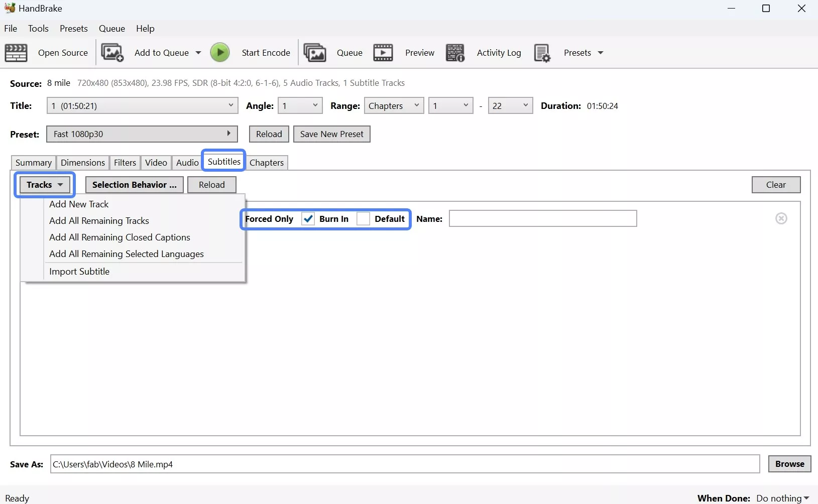Image resolution: width=818 pixels, height=504 pixels.
Task: Open the Preview window icon
Action: tap(383, 53)
